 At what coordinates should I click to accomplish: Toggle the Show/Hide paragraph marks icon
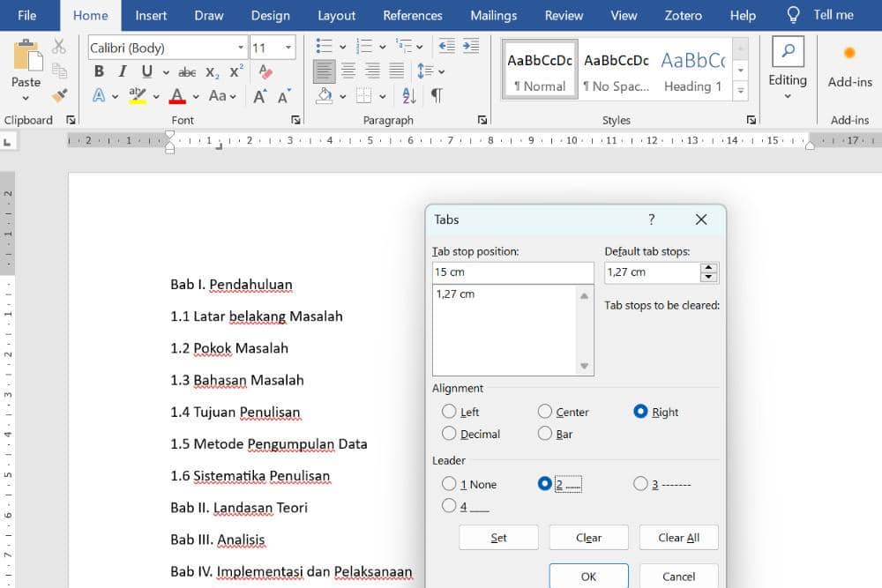(437, 95)
